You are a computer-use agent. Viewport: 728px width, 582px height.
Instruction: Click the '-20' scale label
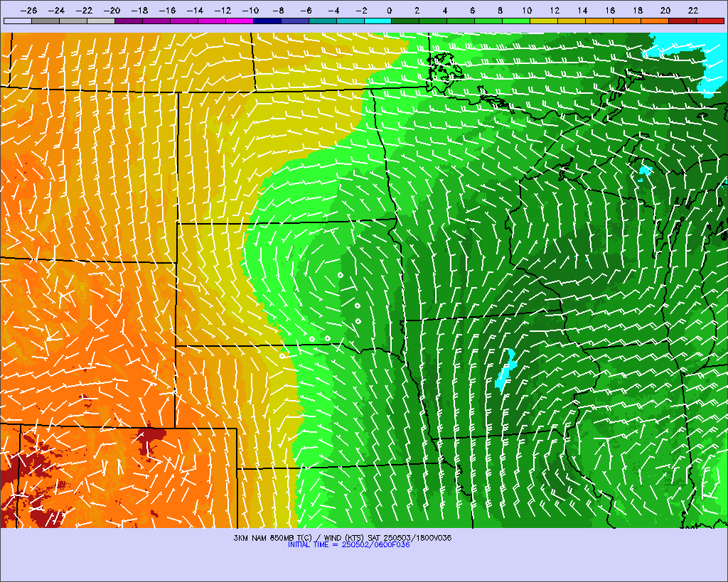[x=112, y=10]
